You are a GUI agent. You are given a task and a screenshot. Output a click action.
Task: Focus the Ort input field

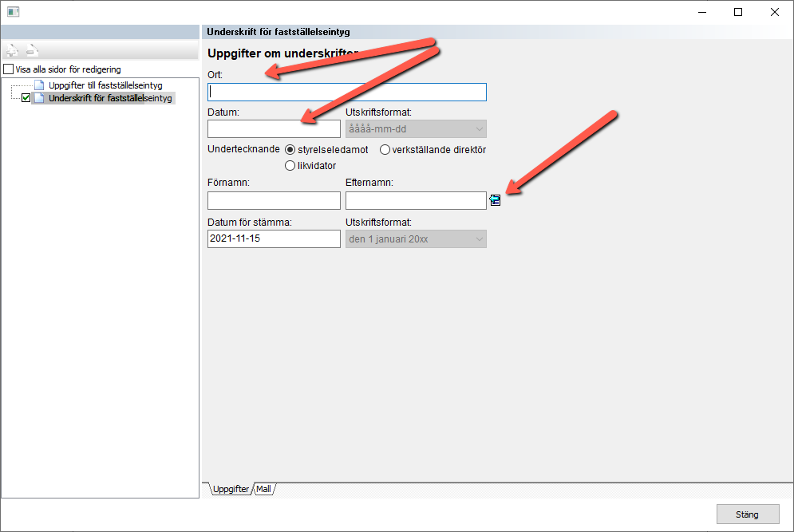(347, 93)
